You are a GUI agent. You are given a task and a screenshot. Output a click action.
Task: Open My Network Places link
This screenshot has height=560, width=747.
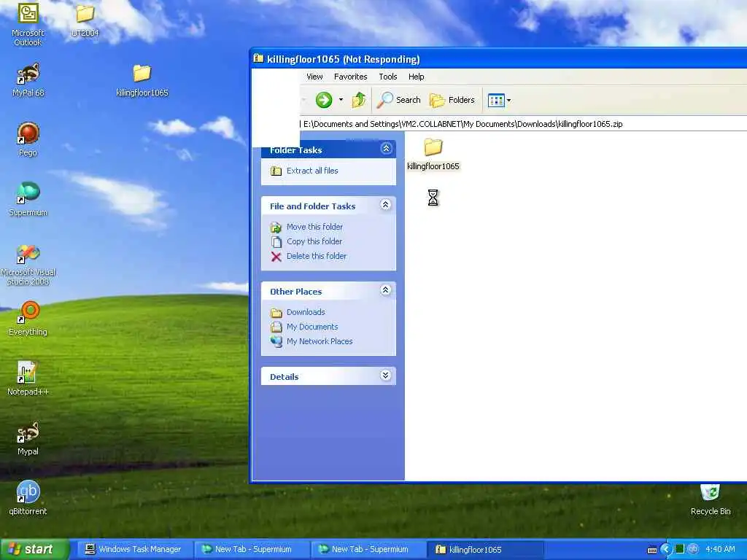320,341
